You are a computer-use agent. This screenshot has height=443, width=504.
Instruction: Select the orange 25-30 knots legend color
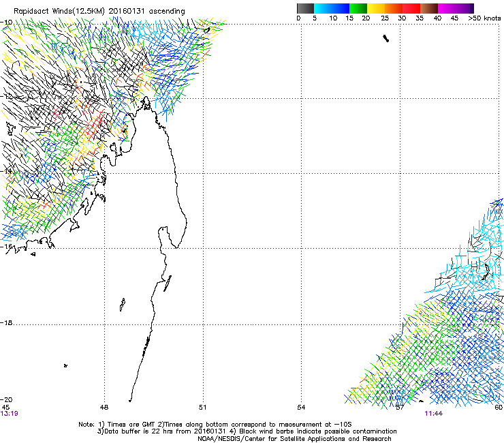coord(394,8)
